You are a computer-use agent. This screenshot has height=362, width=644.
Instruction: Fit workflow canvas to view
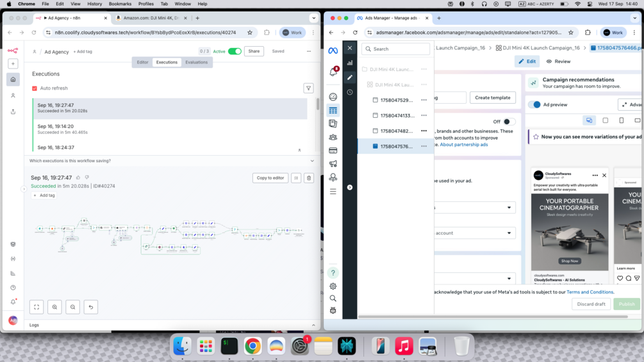(x=37, y=307)
